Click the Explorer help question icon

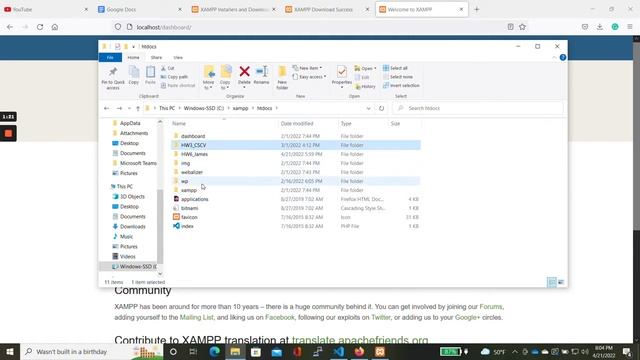tap(563, 58)
